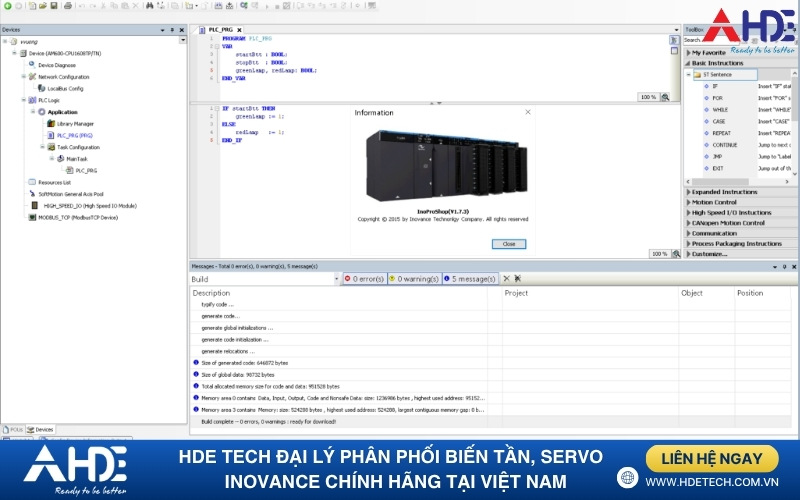Select PLC_PRG (PRG) in device tree
This screenshot has width=800, height=500.
tap(74, 135)
